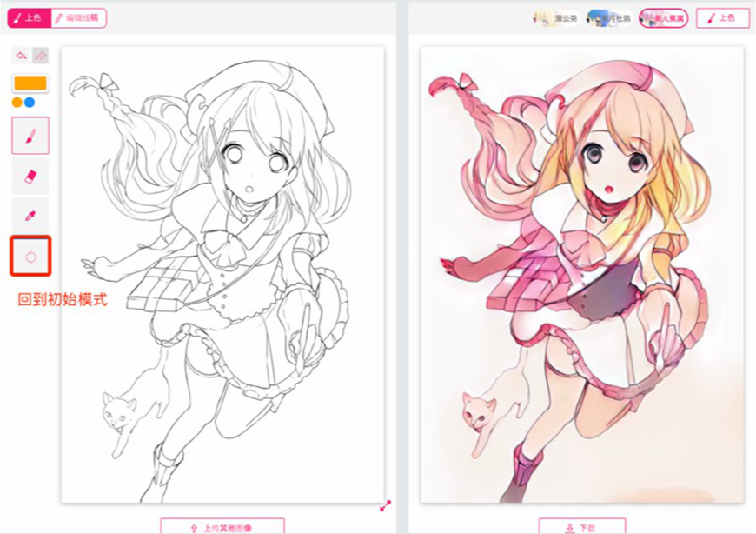
Task: Click the 下载 download button
Action: [581, 527]
